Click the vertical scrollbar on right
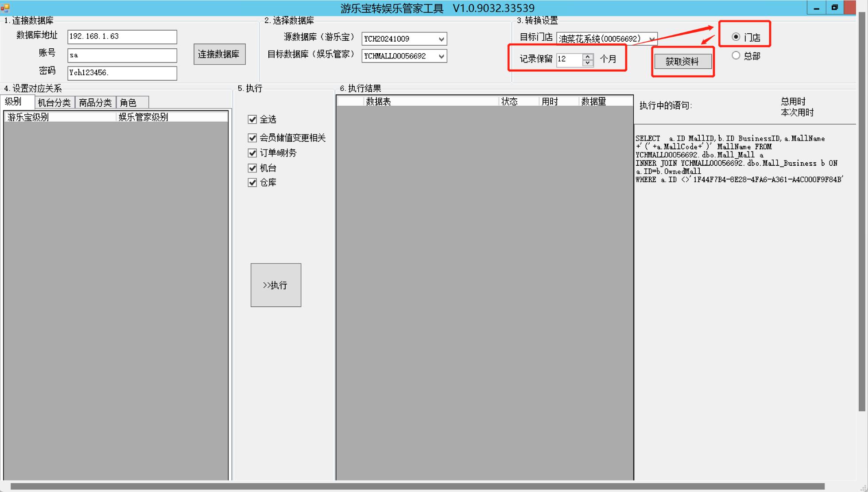 tap(862, 212)
